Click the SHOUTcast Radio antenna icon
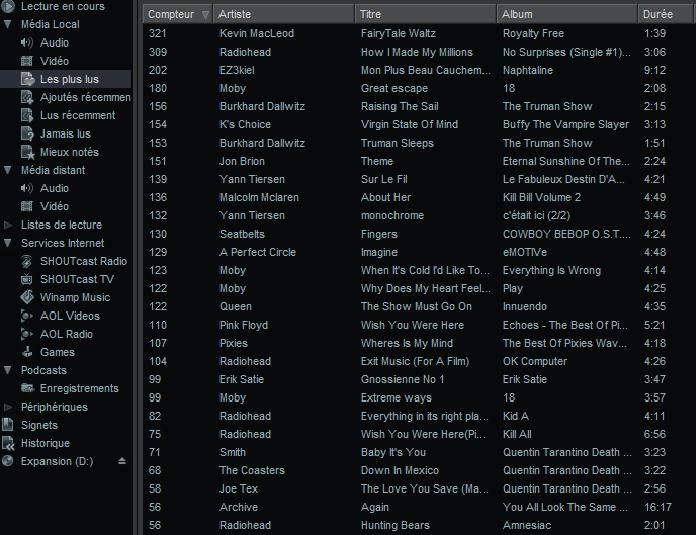This screenshot has height=535, width=696. (27, 262)
